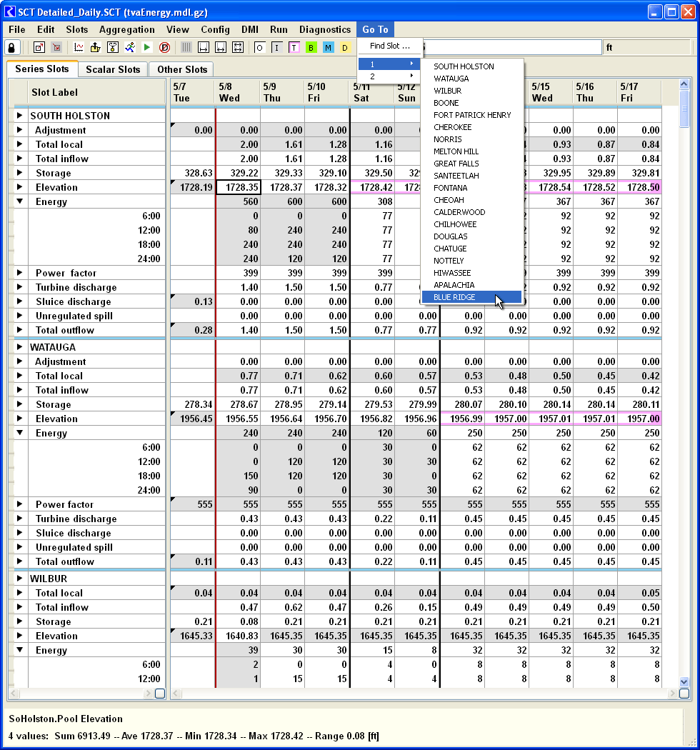Select FONTANA from the reservoir list
This screenshot has width=700, height=750.
tap(471, 188)
